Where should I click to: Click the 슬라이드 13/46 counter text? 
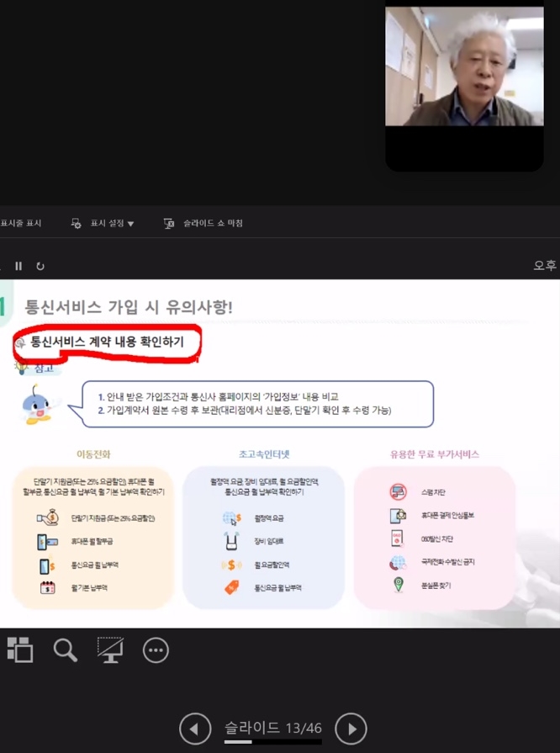[272, 727]
